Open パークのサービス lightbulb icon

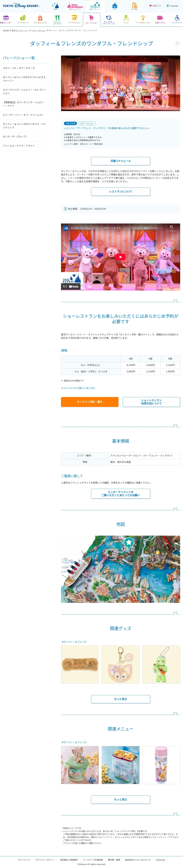click(x=143, y=19)
